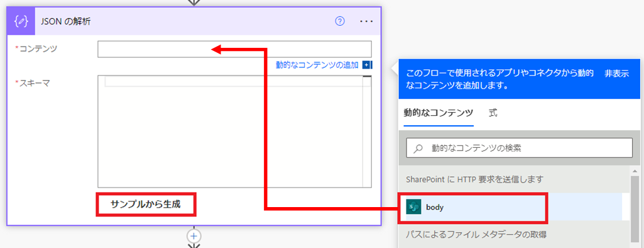
Task: Open help for JSON の解析 action
Action: [340, 21]
